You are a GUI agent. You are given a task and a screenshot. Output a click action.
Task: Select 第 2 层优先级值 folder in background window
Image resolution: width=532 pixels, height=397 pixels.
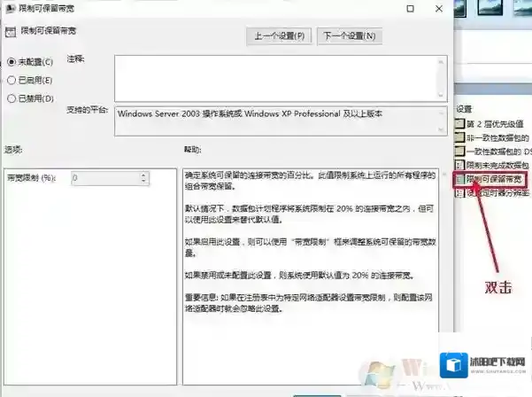[493, 124]
